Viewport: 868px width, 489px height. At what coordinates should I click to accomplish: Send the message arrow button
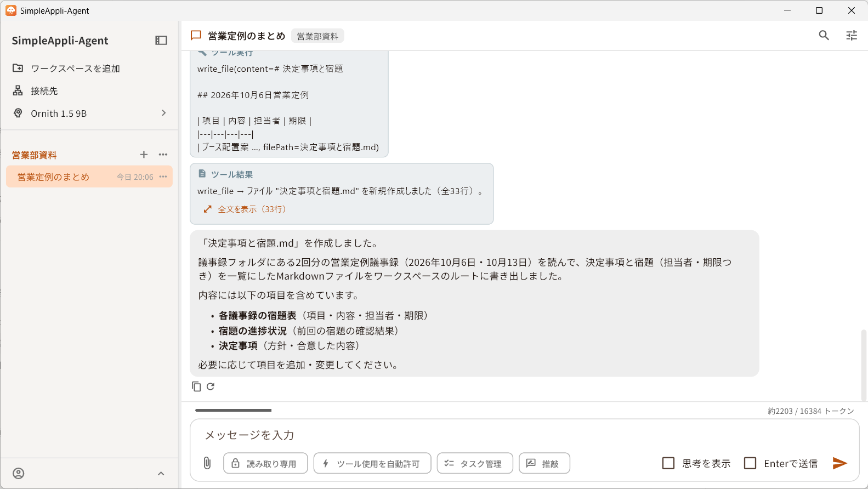[x=839, y=463]
